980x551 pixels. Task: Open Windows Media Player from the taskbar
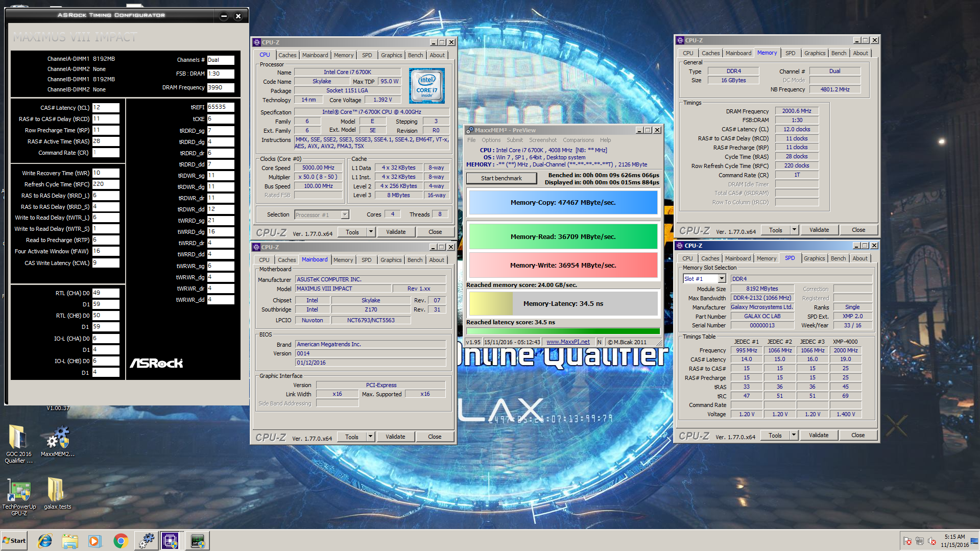tap(95, 540)
